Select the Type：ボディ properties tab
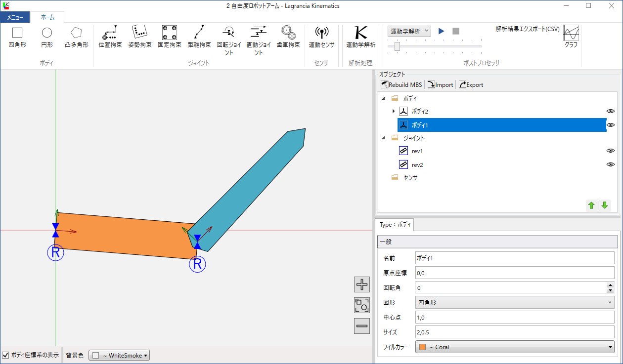This screenshot has width=623, height=364. click(395, 225)
